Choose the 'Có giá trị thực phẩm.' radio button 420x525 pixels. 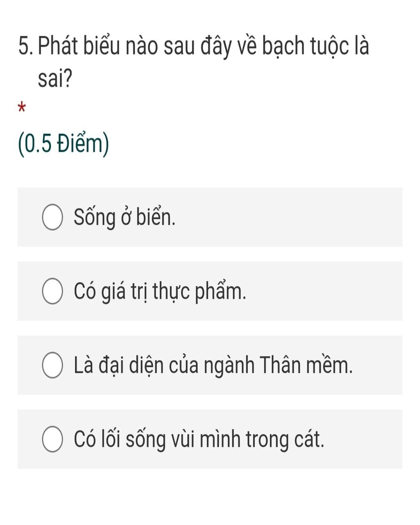coord(52,292)
